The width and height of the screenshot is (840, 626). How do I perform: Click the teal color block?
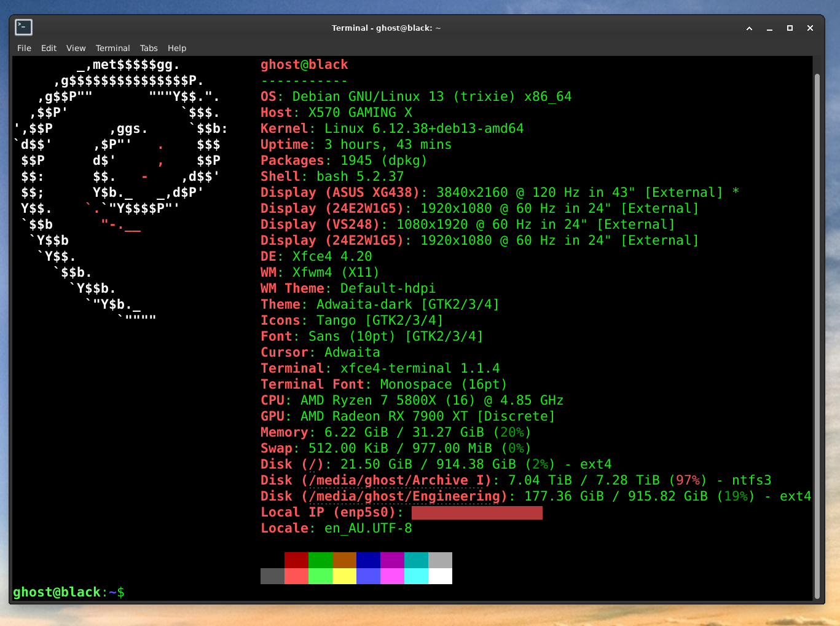point(416,560)
